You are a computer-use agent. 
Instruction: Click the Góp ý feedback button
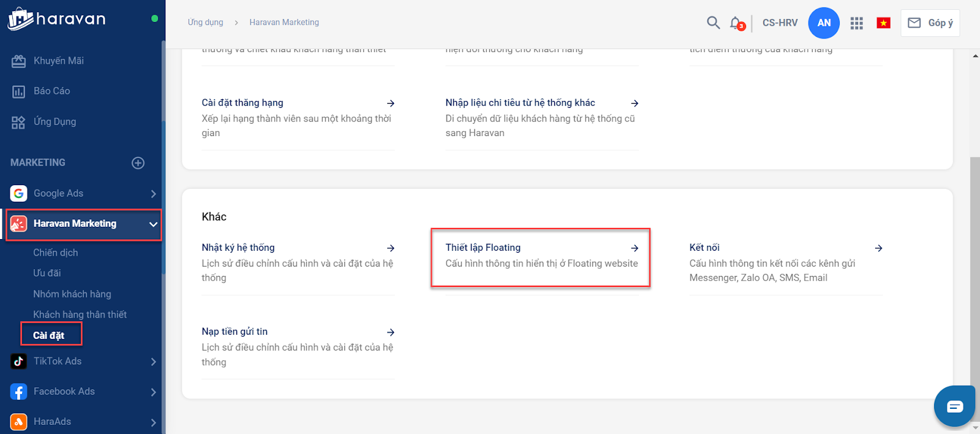pyautogui.click(x=930, y=23)
